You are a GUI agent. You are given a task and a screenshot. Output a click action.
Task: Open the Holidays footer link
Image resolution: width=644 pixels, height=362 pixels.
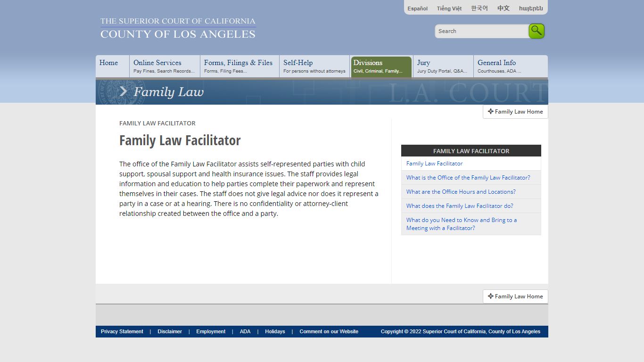tap(275, 331)
